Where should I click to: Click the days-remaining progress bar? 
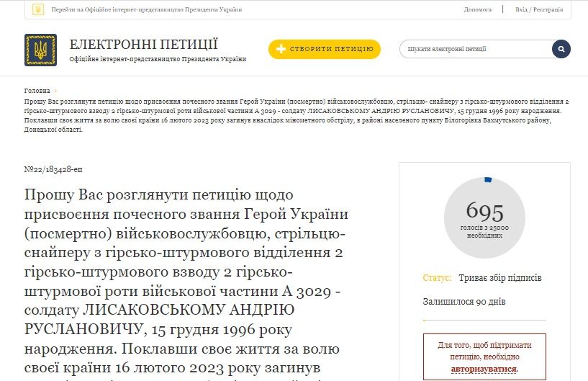[484, 320]
